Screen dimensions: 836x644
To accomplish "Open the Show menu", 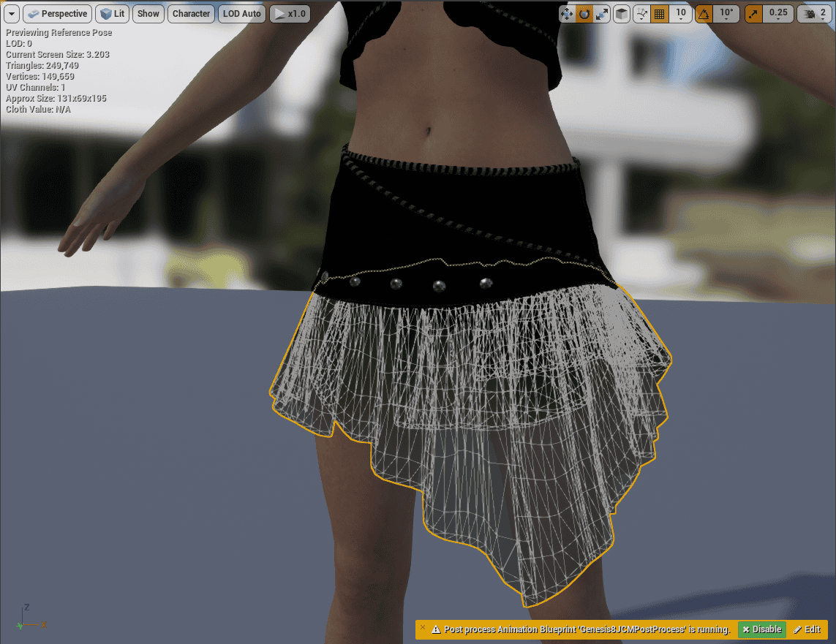I will (148, 13).
